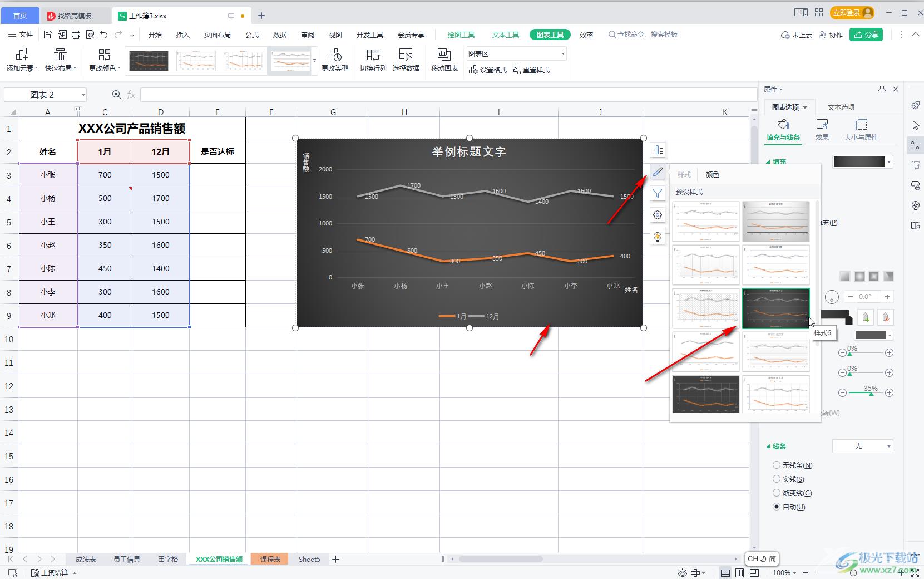Image resolution: width=924 pixels, height=579 pixels.
Task: Select Gradient Line (渐变线) radio option
Action: click(x=776, y=493)
